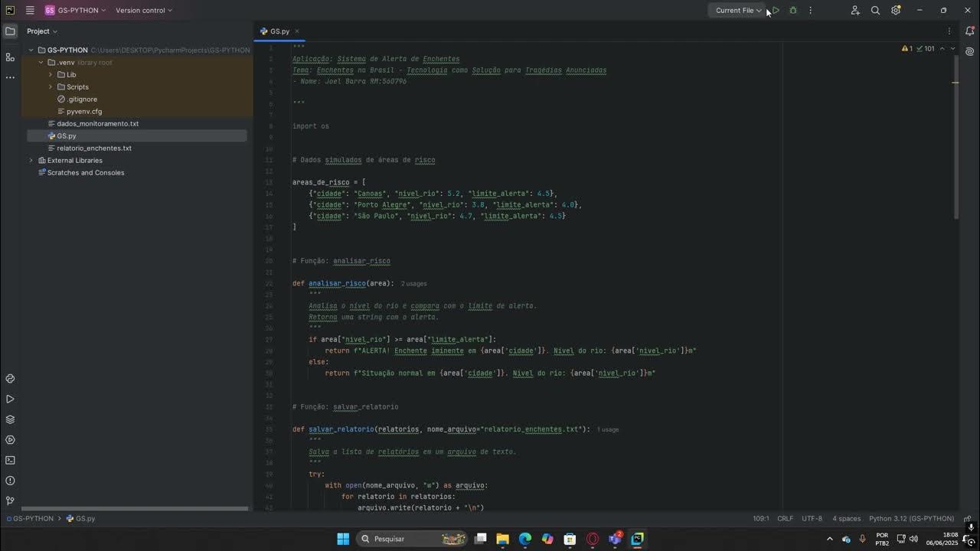Screen dimensions: 980x551
Task: Open relatorio_enchentes.txt file
Action: point(89,148)
